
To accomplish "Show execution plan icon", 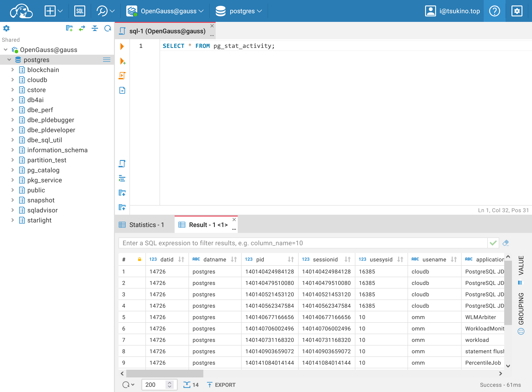I will pos(122,90).
